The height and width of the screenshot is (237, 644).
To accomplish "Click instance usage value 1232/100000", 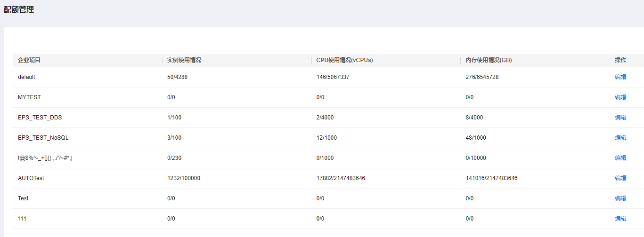I will pyautogui.click(x=184, y=178).
